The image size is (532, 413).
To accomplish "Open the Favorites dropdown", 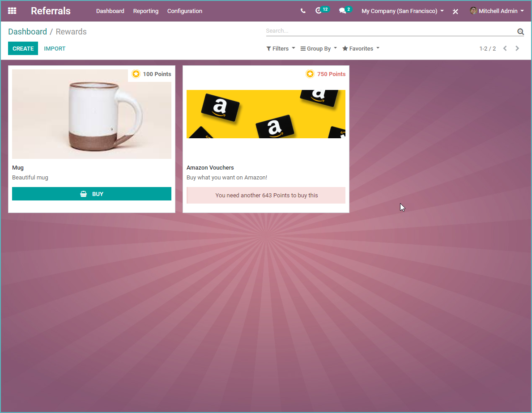I will [361, 48].
